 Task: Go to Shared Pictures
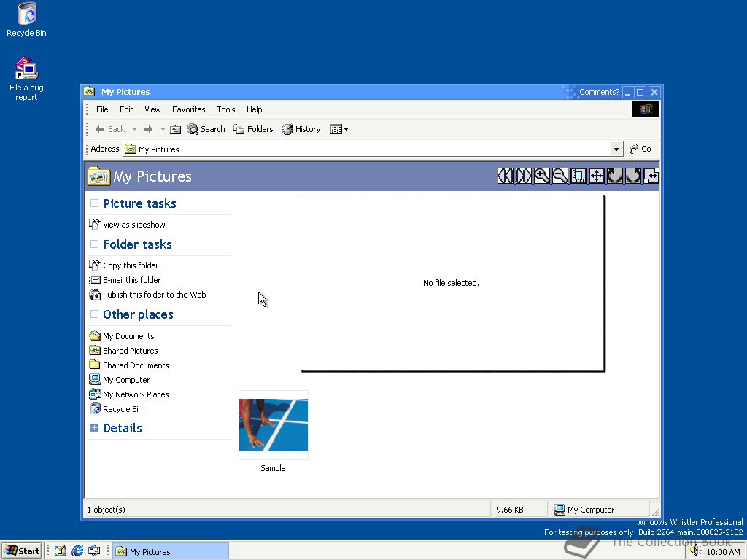[123, 351]
